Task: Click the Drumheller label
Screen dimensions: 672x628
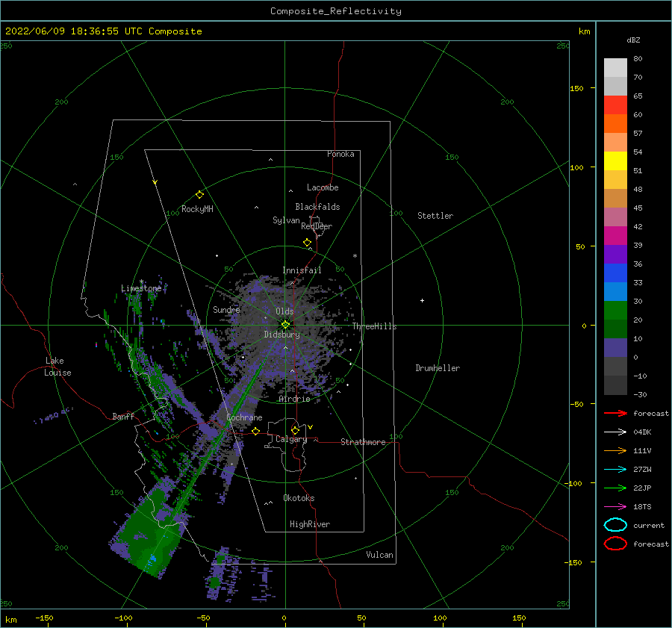Action: 438,368
